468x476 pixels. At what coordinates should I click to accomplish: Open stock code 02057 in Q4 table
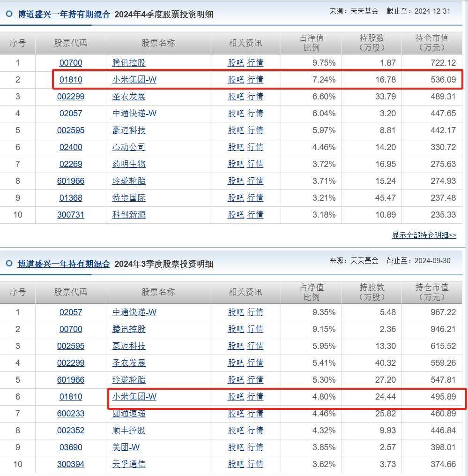click(x=71, y=113)
